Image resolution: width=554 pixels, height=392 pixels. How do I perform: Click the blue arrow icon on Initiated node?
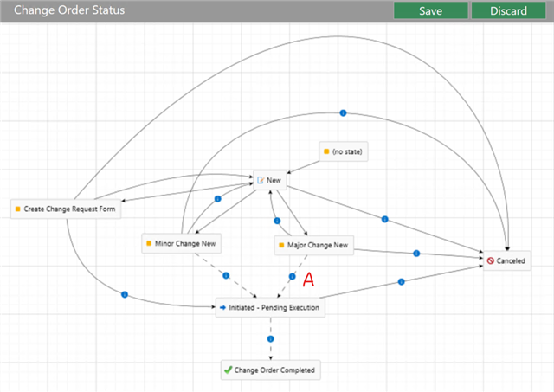click(x=223, y=307)
